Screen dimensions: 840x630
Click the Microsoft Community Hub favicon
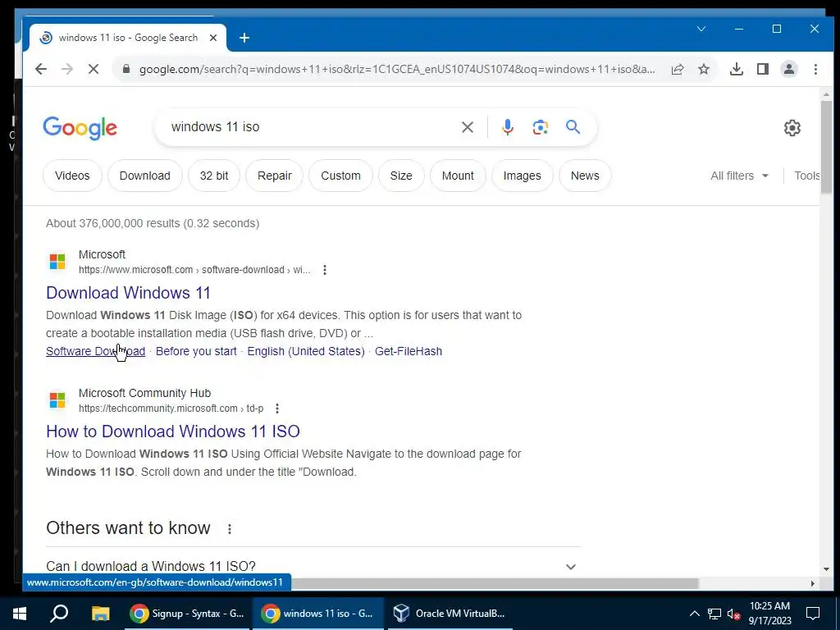[57, 400]
